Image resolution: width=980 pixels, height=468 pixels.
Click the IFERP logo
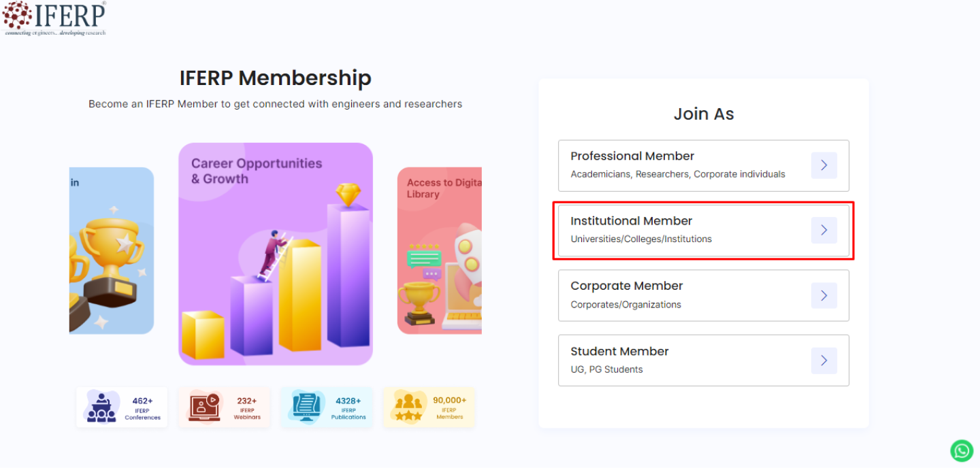[x=54, y=18]
